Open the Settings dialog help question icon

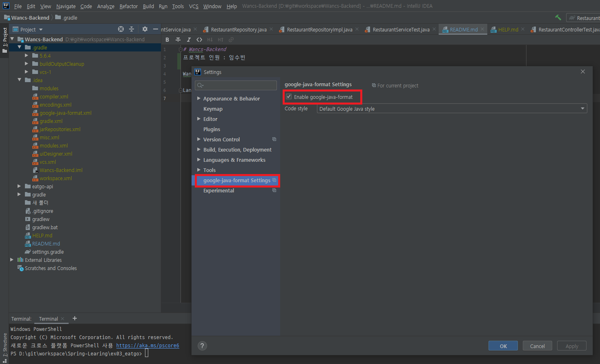pyautogui.click(x=202, y=346)
